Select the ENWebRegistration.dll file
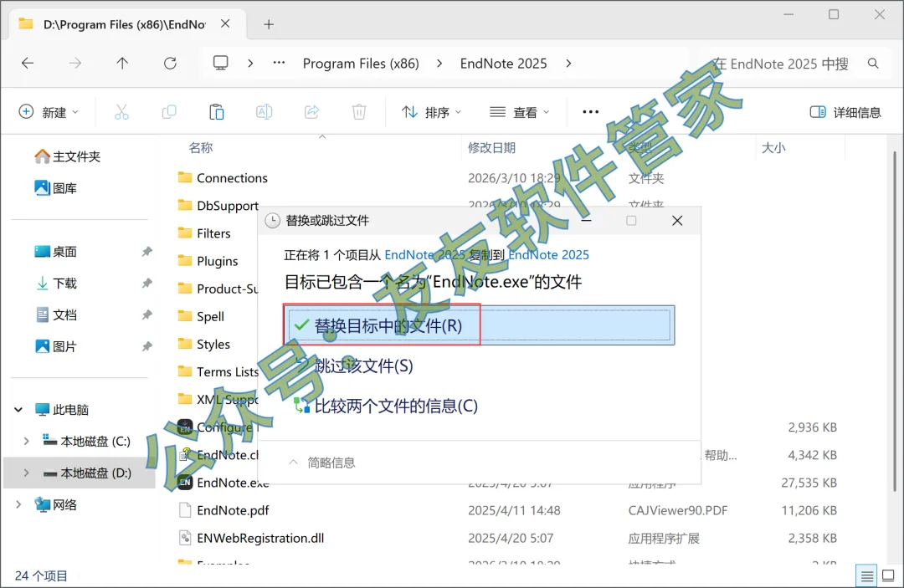Viewport: 904px width, 588px height. tap(250, 538)
